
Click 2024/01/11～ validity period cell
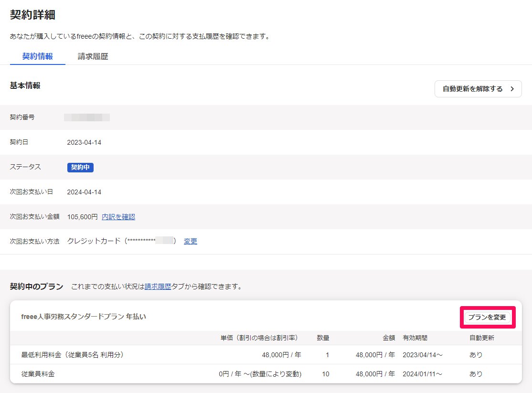coord(423,374)
